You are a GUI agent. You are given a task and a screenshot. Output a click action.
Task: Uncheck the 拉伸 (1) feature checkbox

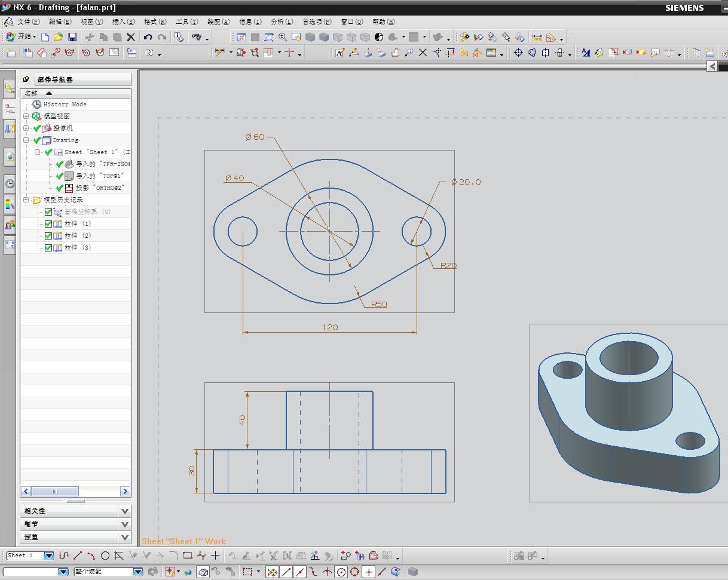(48, 224)
